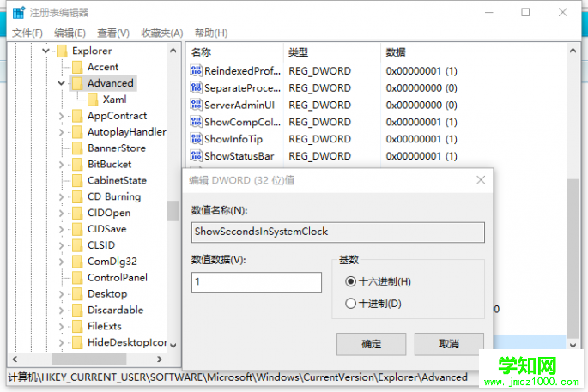Click the Registry Editor app icon in title bar

(x=18, y=13)
